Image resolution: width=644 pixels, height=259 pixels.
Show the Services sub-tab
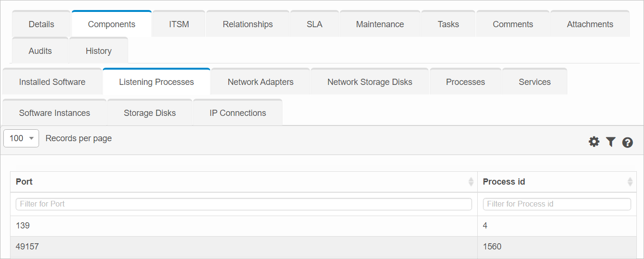[x=534, y=82]
